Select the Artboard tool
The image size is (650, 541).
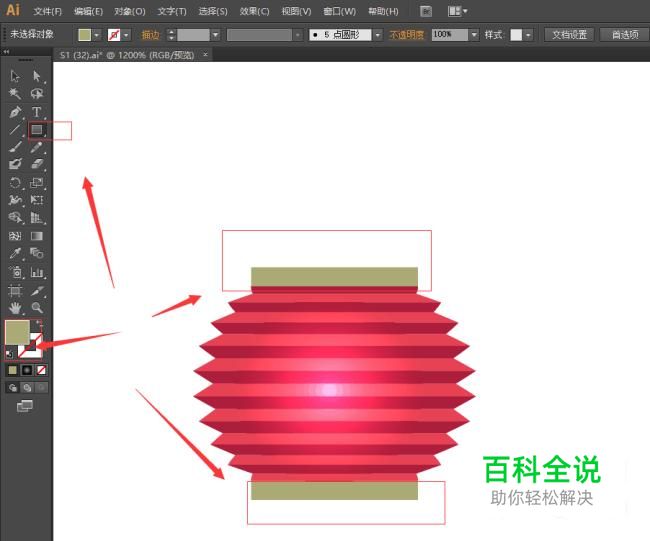[x=15, y=291]
